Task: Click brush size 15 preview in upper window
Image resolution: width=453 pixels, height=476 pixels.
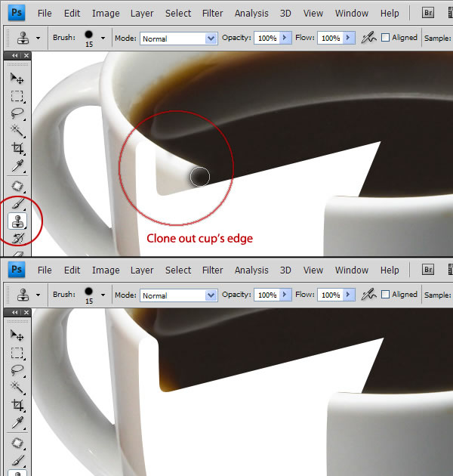Action: (89, 39)
